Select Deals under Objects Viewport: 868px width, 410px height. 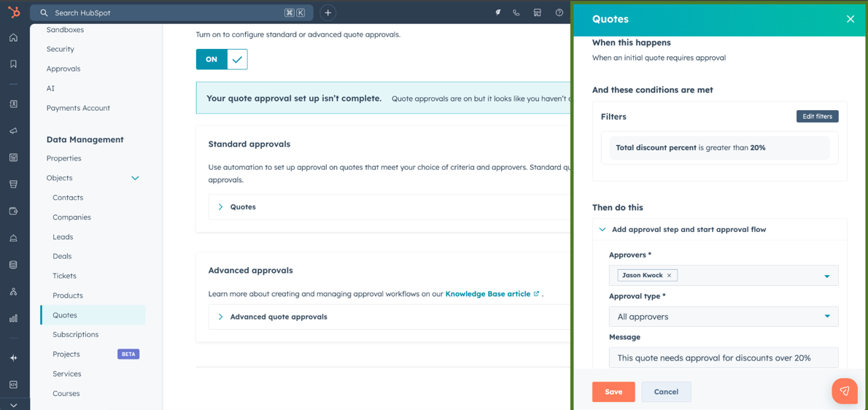pyautogui.click(x=62, y=256)
